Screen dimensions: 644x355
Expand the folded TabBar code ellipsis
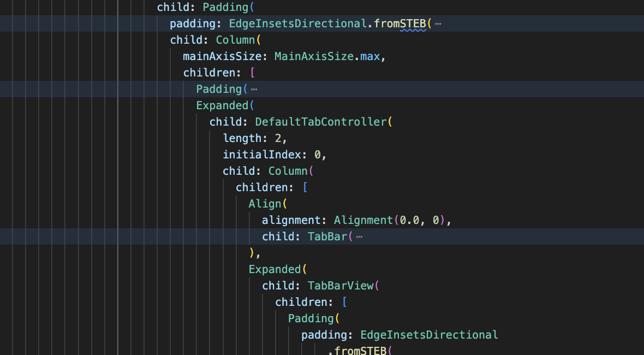[359, 236]
